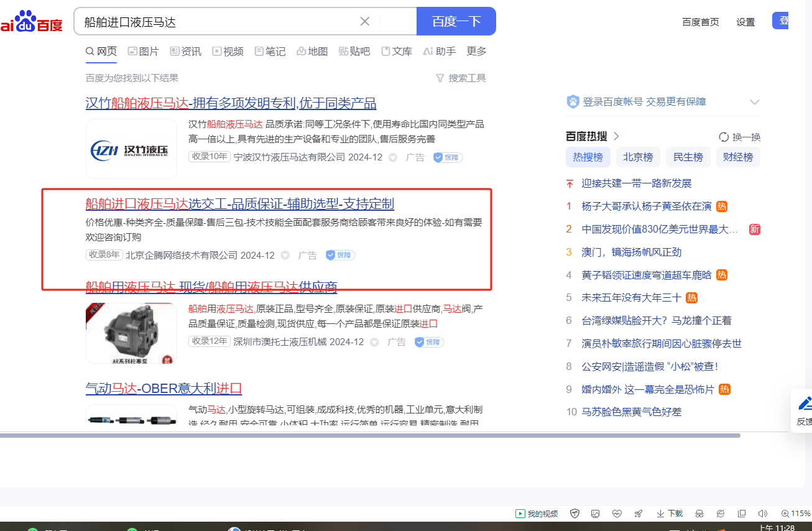Open hot search 演员朴敏宰旅行期间因心脏骤停去世

(662, 343)
